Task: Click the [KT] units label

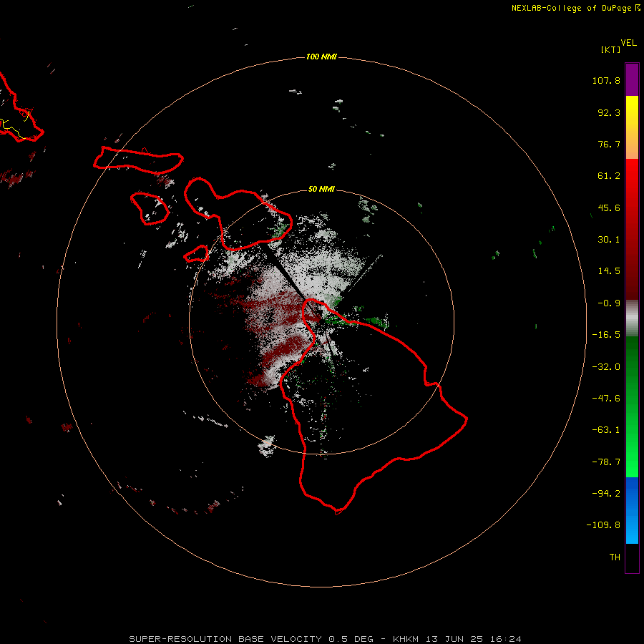Action: (x=611, y=49)
